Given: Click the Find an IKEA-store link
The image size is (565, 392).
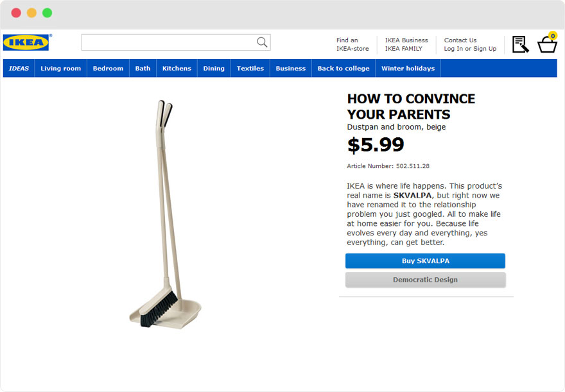Looking at the screenshot, I should pos(352,44).
